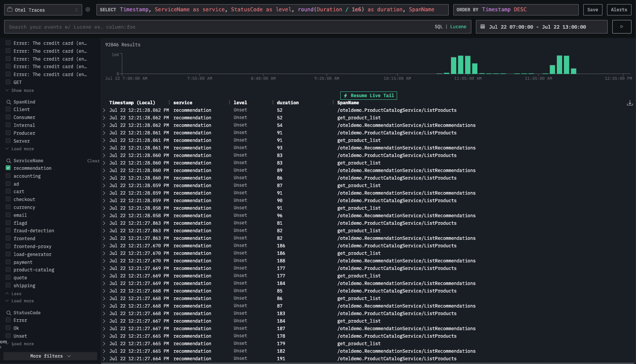Viewport: 636px width, 364px height.
Task: Uncheck the recommendation service filter
Action: (x=8, y=168)
